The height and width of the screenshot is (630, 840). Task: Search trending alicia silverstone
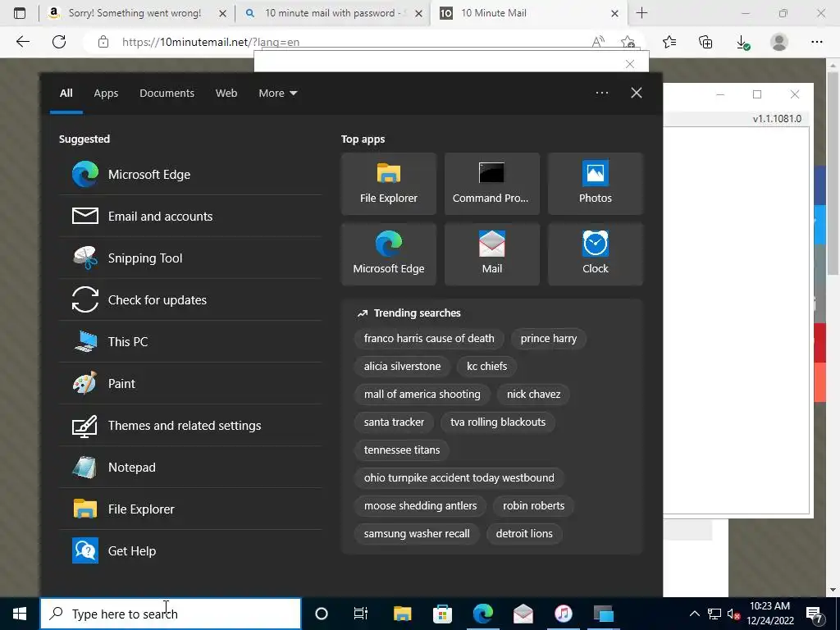402,366
